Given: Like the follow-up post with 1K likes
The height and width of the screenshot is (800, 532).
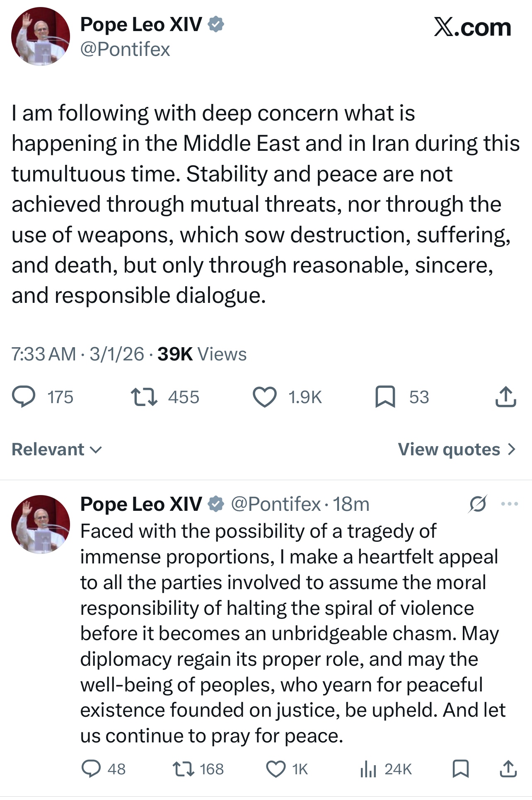Looking at the screenshot, I should coord(276,769).
